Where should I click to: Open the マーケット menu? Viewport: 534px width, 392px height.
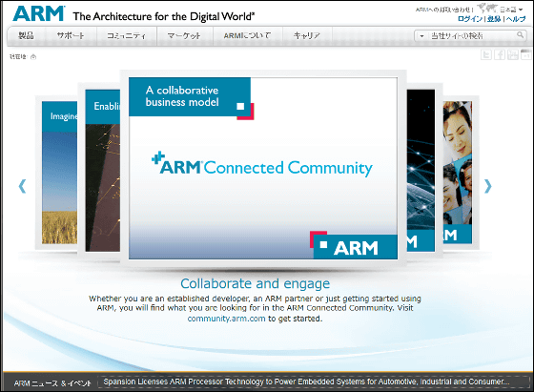pos(184,35)
